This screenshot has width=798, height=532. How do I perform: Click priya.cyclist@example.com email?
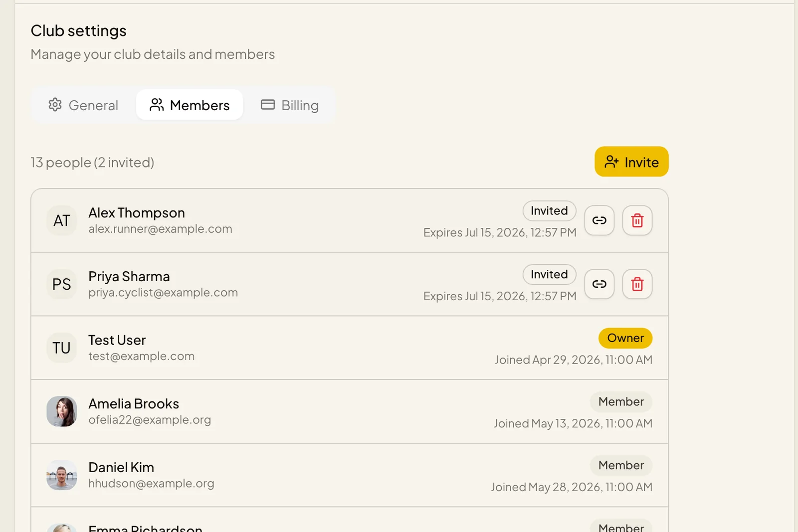click(163, 293)
